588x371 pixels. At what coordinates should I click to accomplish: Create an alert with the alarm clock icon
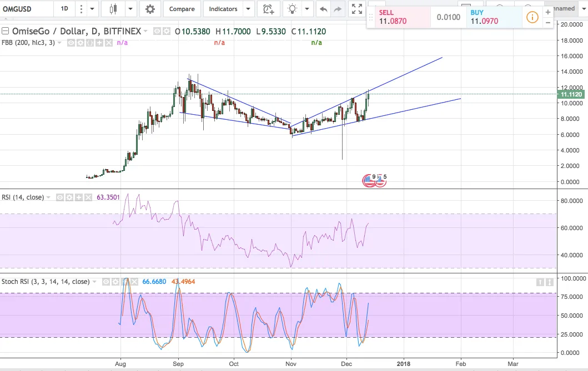[268, 9]
